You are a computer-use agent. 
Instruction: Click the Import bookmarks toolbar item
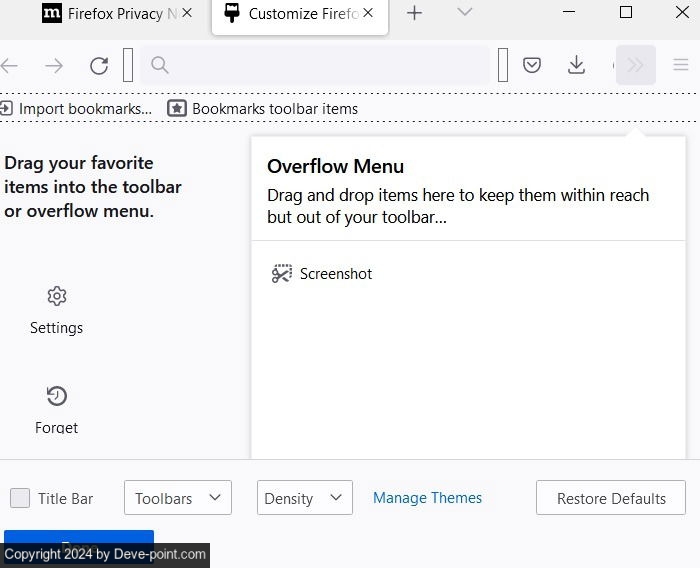point(76,108)
